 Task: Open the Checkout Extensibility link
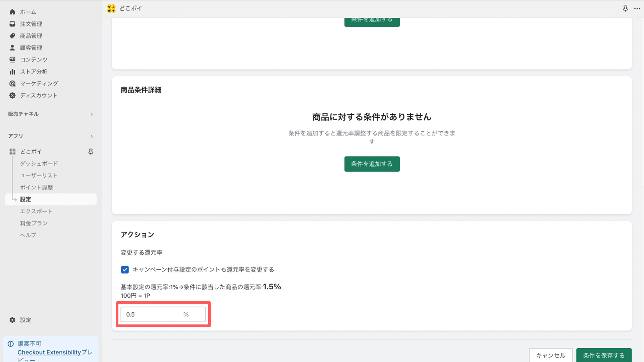[49, 352]
